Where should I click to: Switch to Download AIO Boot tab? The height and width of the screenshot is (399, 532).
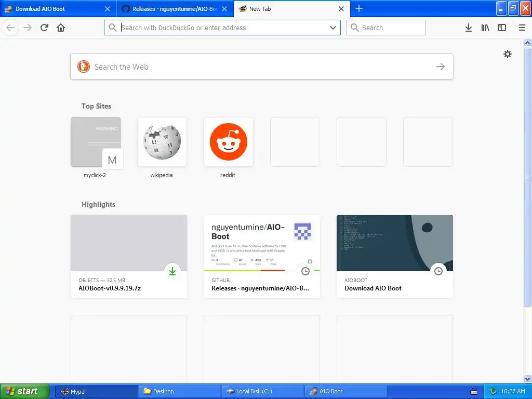tap(58, 9)
